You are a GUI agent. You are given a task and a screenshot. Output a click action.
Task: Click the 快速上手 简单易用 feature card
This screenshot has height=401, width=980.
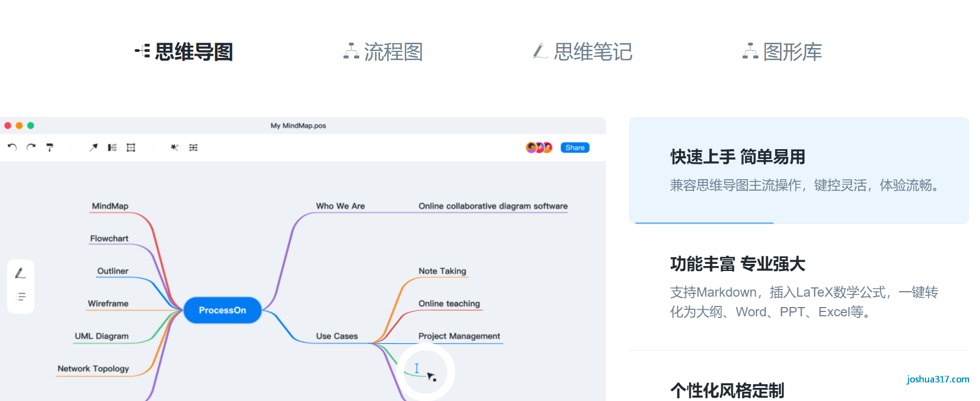point(799,170)
